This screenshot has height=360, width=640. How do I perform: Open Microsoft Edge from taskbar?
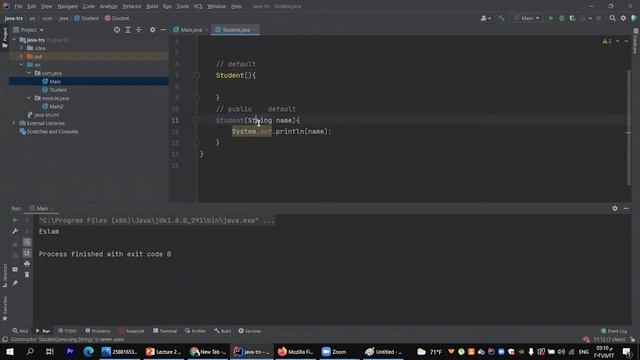tap(88, 351)
